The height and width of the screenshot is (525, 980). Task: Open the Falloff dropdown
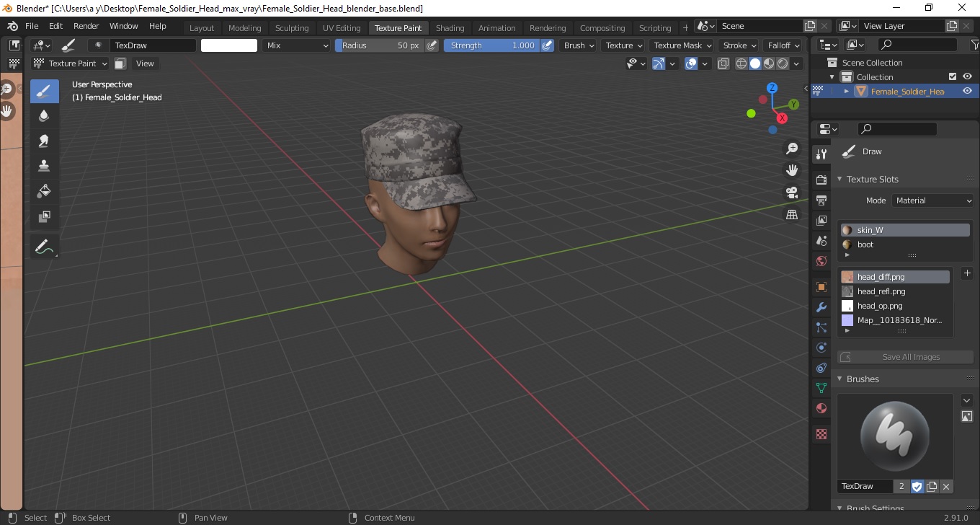(783, 45)
